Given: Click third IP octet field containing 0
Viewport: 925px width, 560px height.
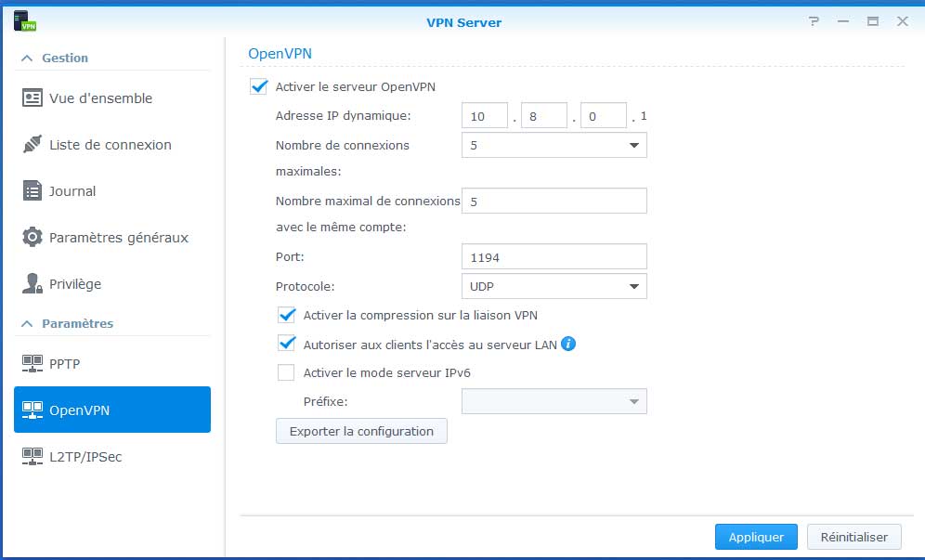Looking at the screenshot, I should click(604, 116).
